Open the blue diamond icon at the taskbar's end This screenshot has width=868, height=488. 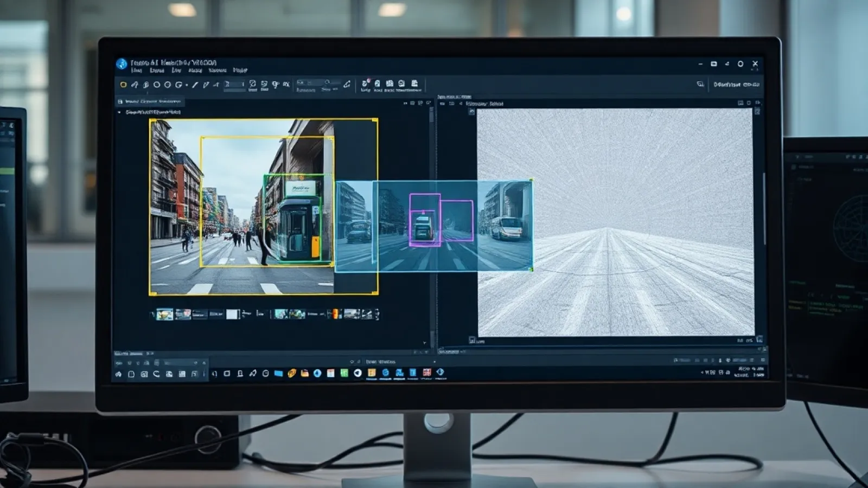tap(440, 372)
